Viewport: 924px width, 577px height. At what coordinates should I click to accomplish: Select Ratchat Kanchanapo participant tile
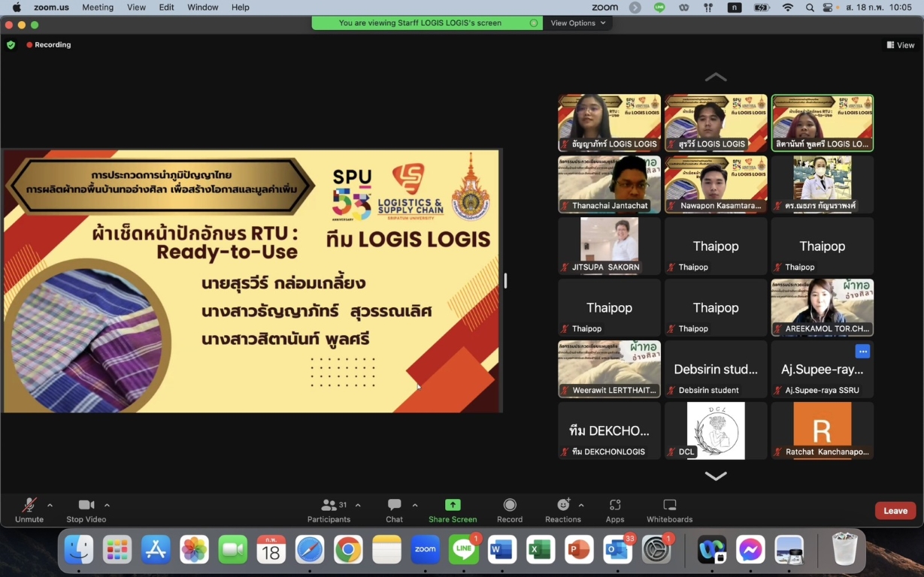[x=823, y=431]
